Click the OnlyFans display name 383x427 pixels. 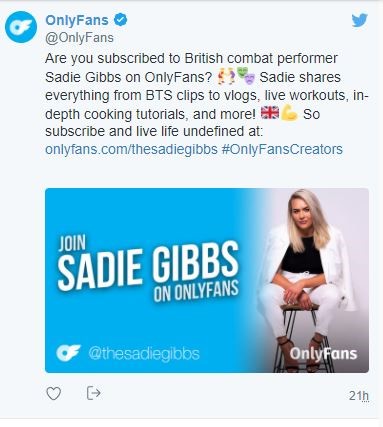pos(77,20)
